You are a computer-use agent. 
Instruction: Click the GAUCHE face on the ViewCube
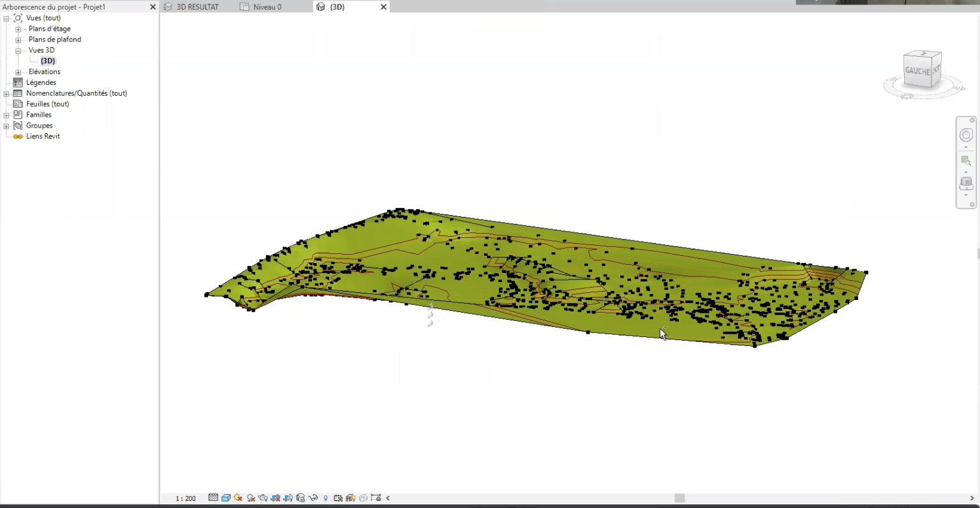[917, 71]
